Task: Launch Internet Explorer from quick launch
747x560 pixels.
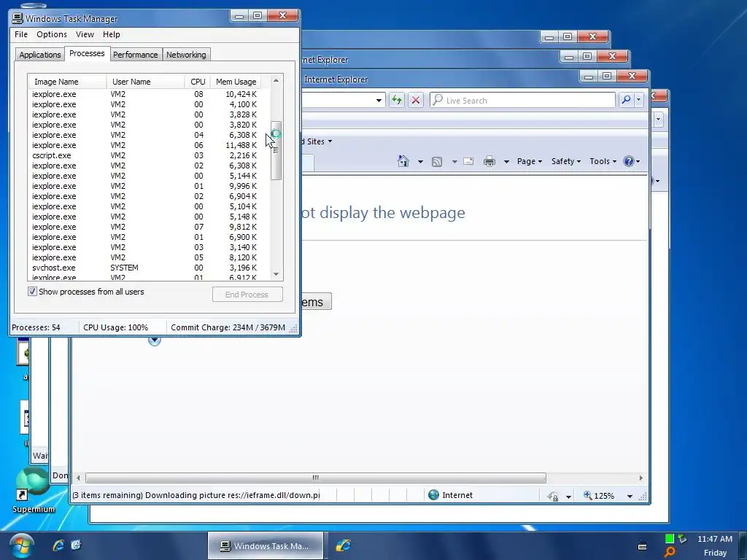Action: click(58, 545)
